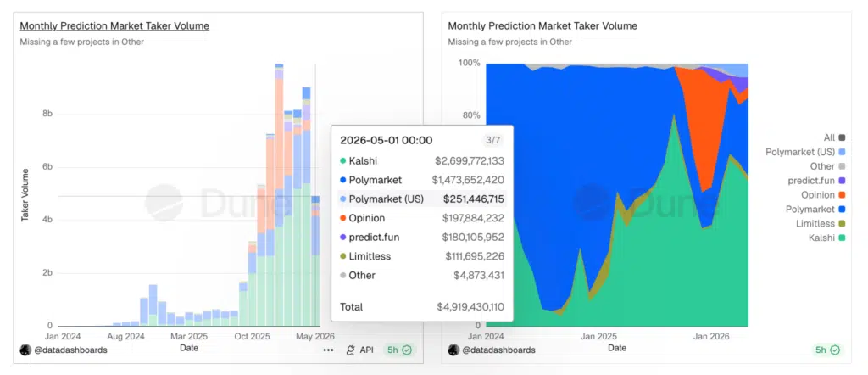
Task: Click the tallest bar in left chart
Action: click(279, 195)
